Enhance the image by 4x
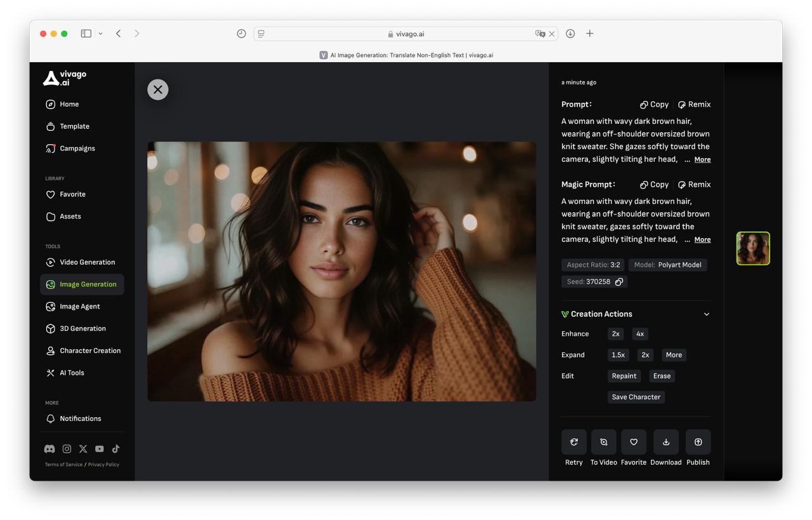This screenshot has height=520, width=812. click(x=639, y=334)
